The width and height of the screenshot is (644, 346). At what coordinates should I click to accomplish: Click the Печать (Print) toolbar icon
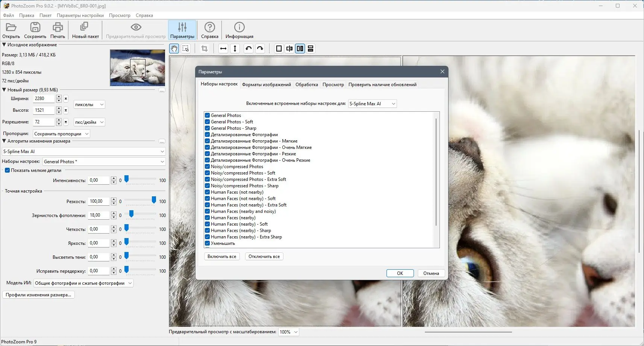[58, 27]
